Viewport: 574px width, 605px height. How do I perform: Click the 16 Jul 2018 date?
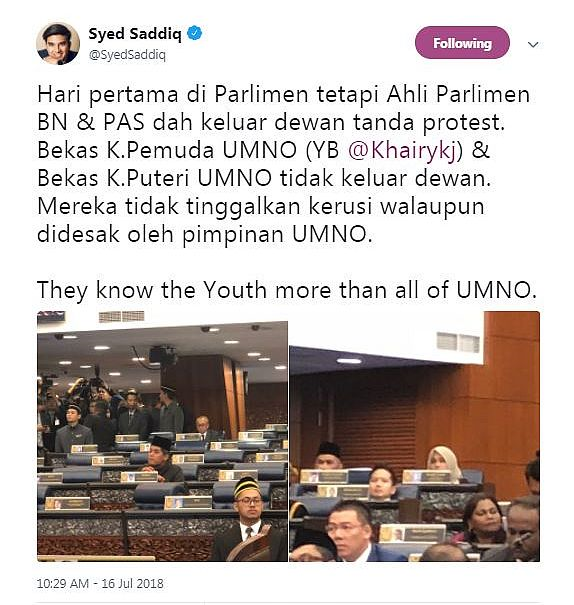pos(132,583)
